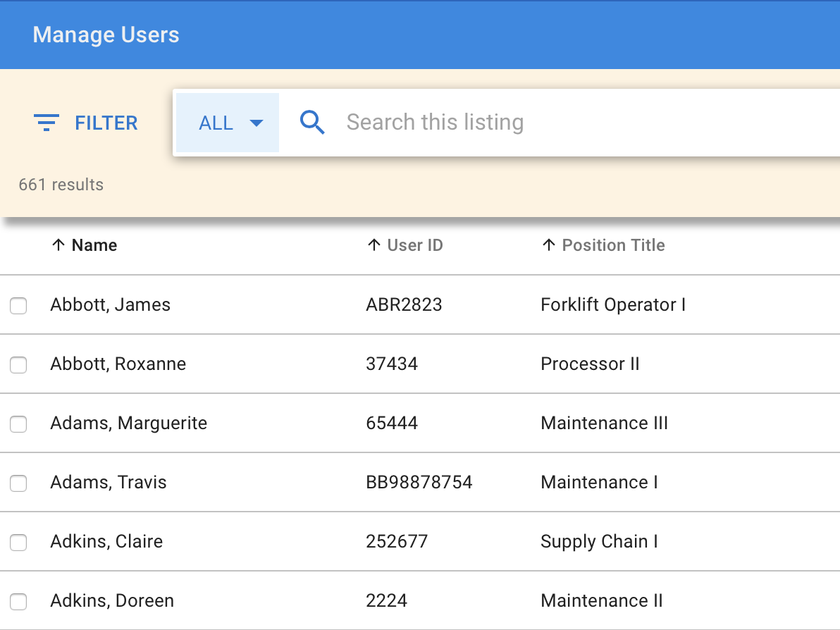Sort the table by Name
The image size is (840, 630).
point(94,245)
